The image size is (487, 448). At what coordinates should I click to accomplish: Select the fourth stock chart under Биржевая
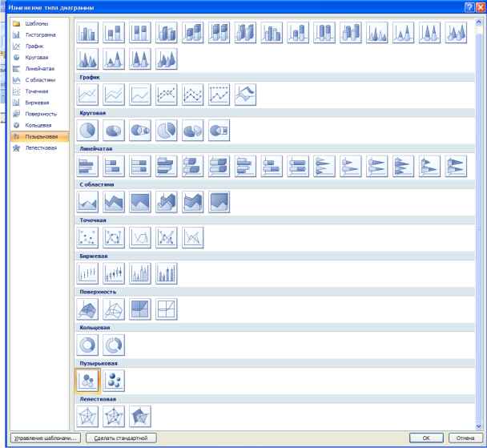(x=167, y=273)
